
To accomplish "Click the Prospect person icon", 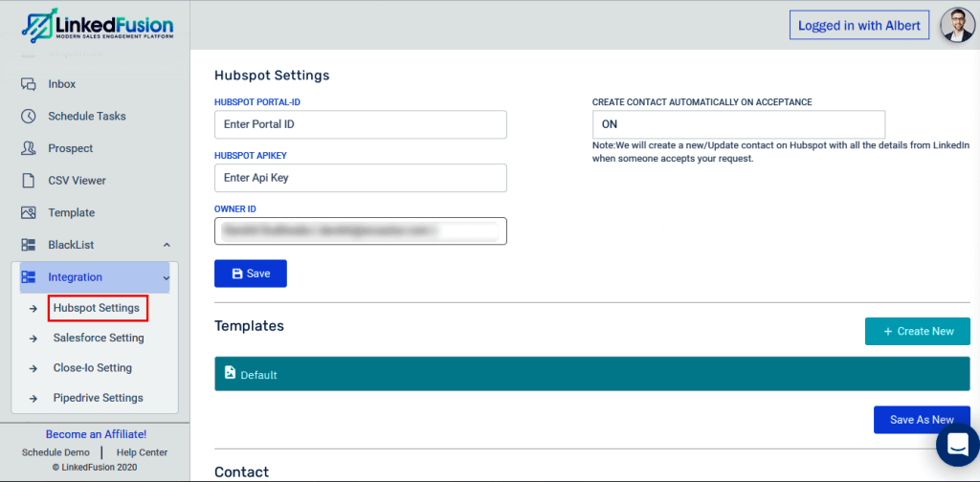I will (x=28, y=148).
